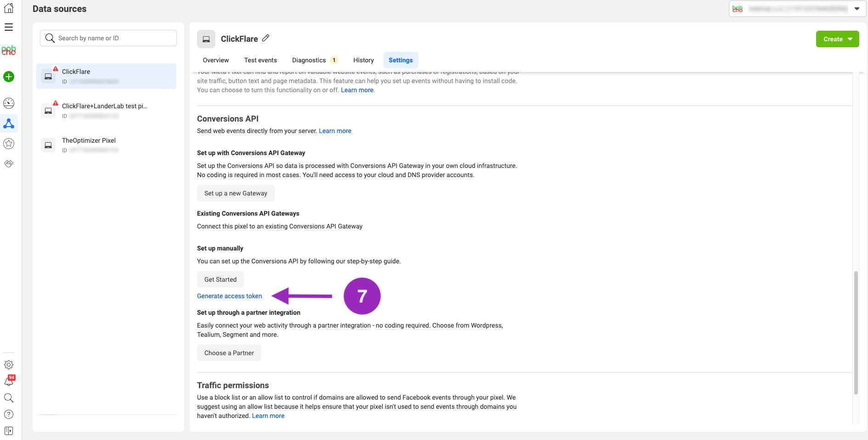Click the settings panel vertical scrollbar
The height and width of the screenshot is (440, 868).
tap(856, 333)
